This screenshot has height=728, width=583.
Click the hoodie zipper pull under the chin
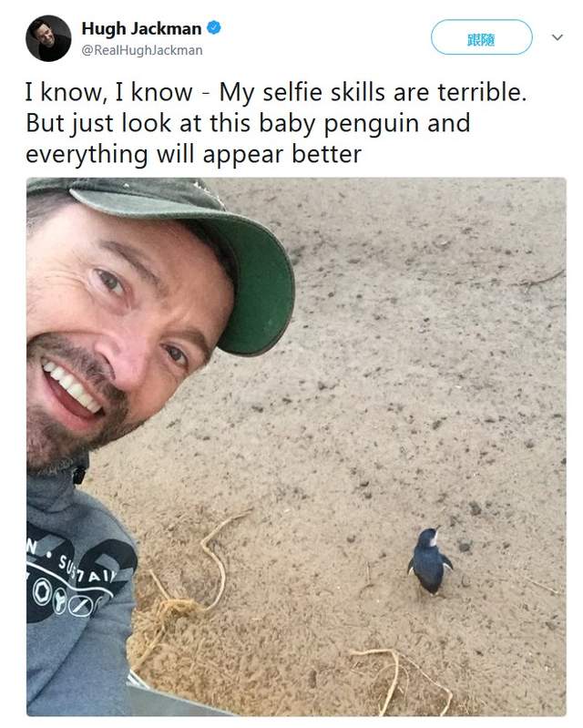[x=79, y=475]
